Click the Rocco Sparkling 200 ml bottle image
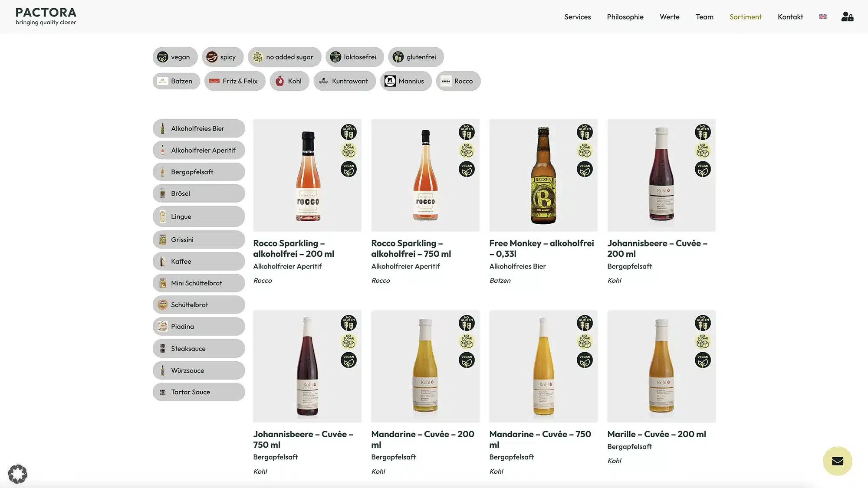This screenshot has height=488, width=868. click(x=308, y=176)
